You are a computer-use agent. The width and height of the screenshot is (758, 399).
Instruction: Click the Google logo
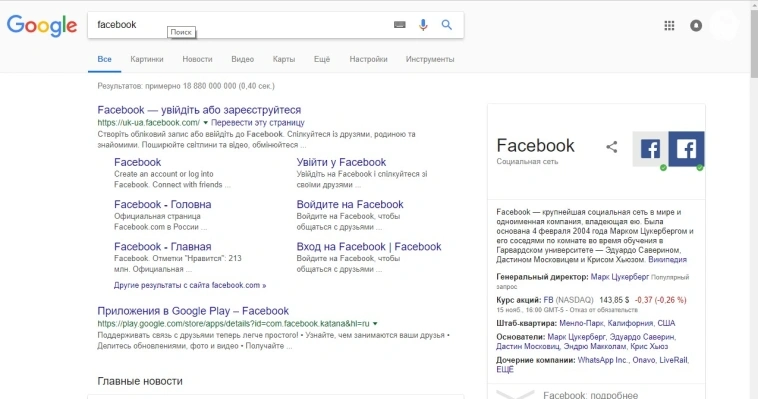pos(42,26)
